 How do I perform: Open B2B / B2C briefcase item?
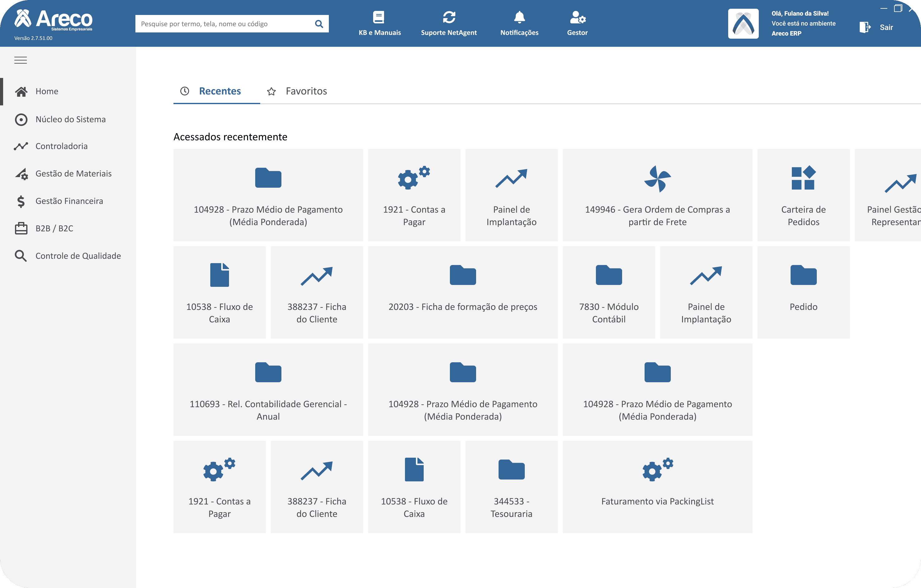point(54,228)
